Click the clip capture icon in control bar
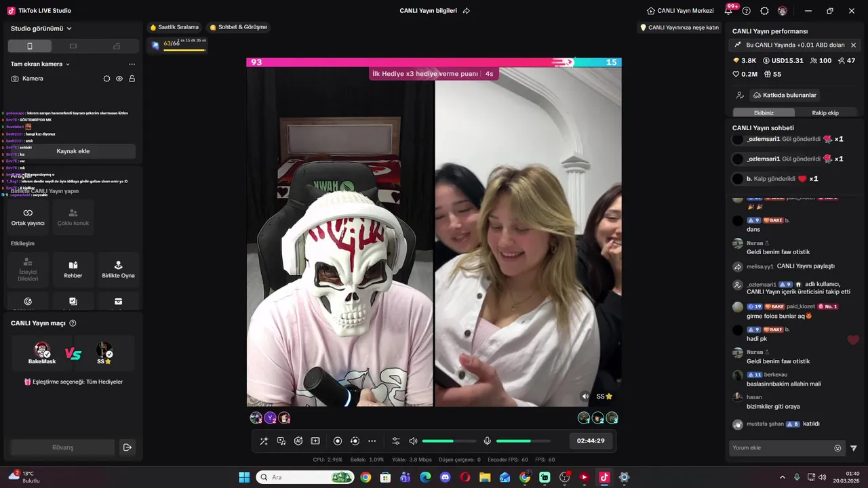The height and width of the screenshot is (488, 868). click(315, 441)
